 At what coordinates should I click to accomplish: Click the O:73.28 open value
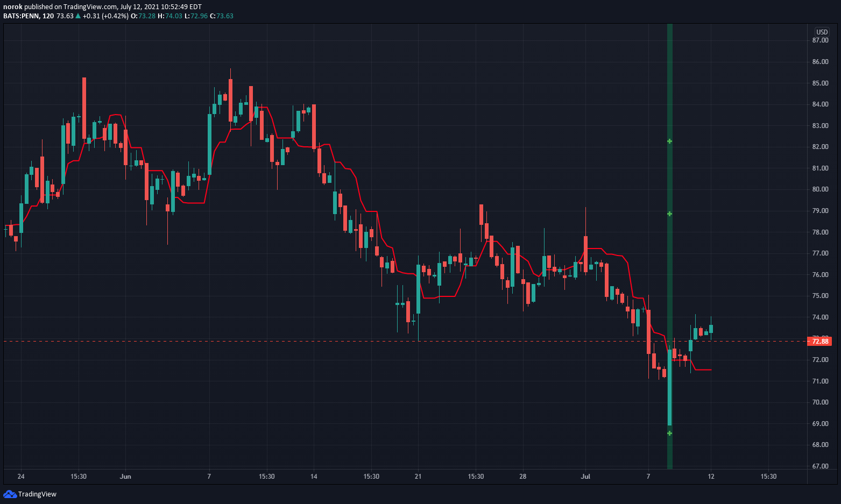(143, 16)
